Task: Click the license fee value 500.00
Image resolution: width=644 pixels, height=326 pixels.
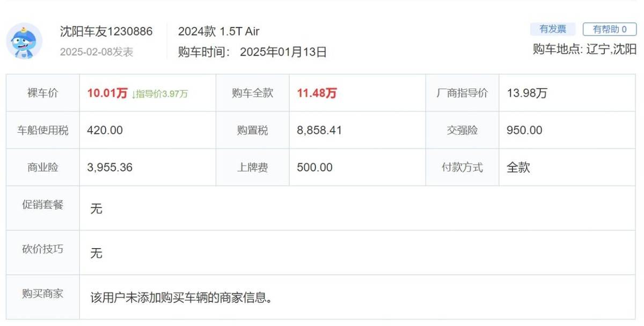Action: 314,168
